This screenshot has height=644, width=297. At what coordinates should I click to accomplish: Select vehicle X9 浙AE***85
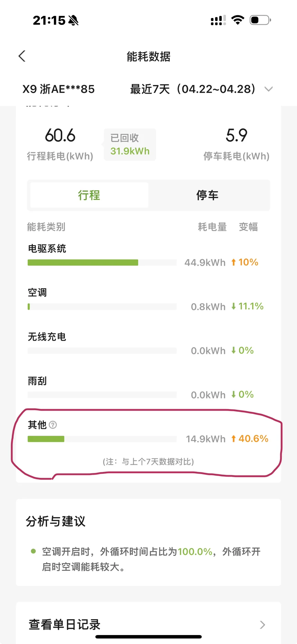(x=58, y=89)
